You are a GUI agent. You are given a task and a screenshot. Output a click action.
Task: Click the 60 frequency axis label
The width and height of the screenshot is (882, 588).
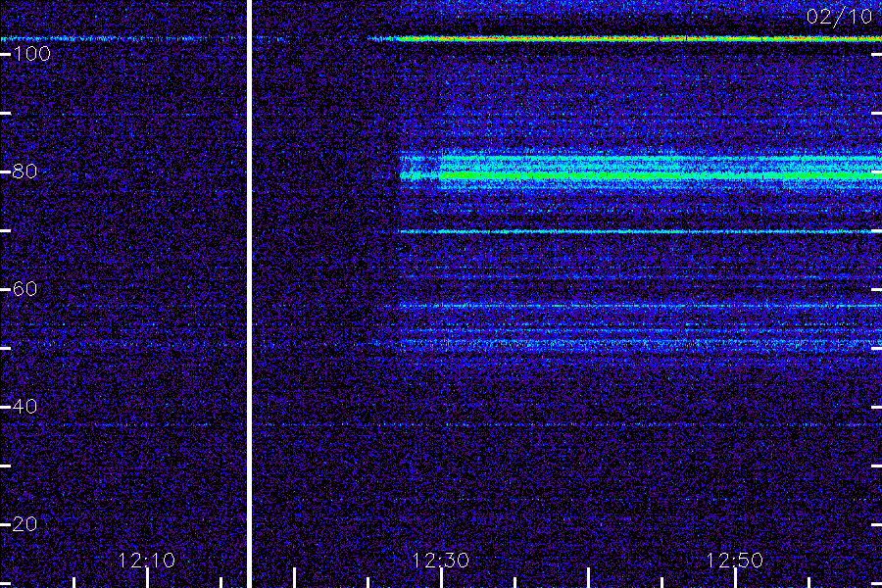pyautogui.click(x=24, y=289)
